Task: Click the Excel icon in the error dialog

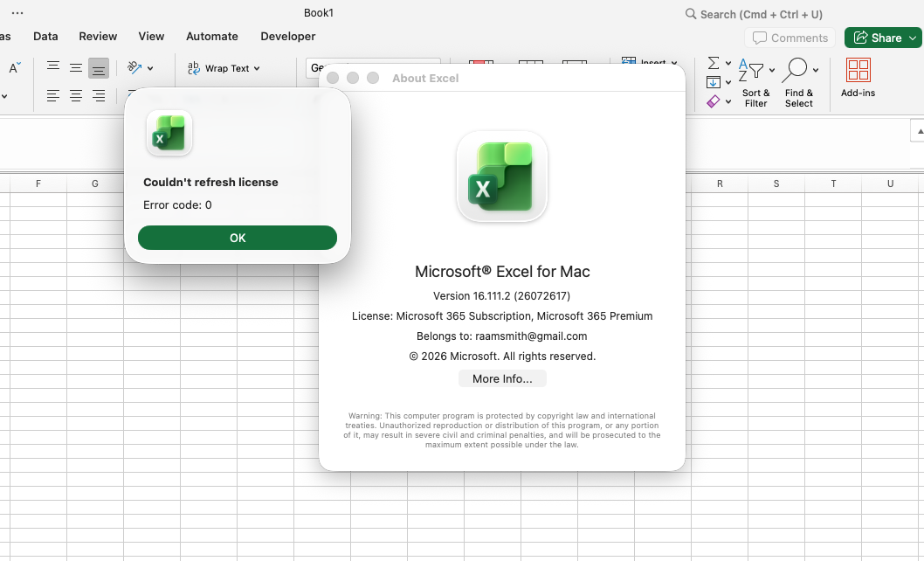Action: [x=169, y=133]
